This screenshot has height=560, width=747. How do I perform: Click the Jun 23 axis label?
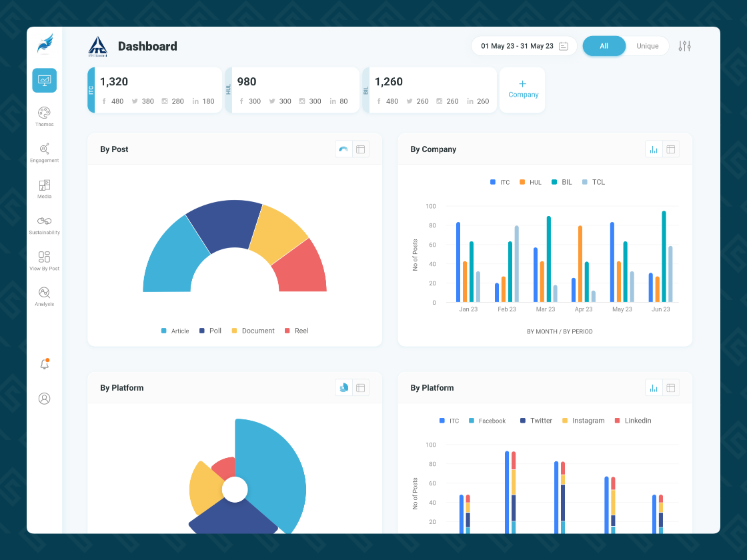(661, 309)
